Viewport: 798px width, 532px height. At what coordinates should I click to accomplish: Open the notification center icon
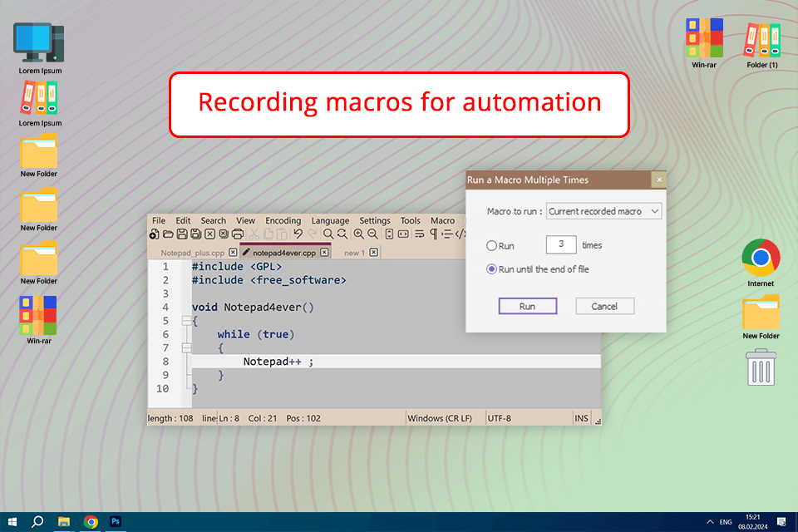pos(781,522)
